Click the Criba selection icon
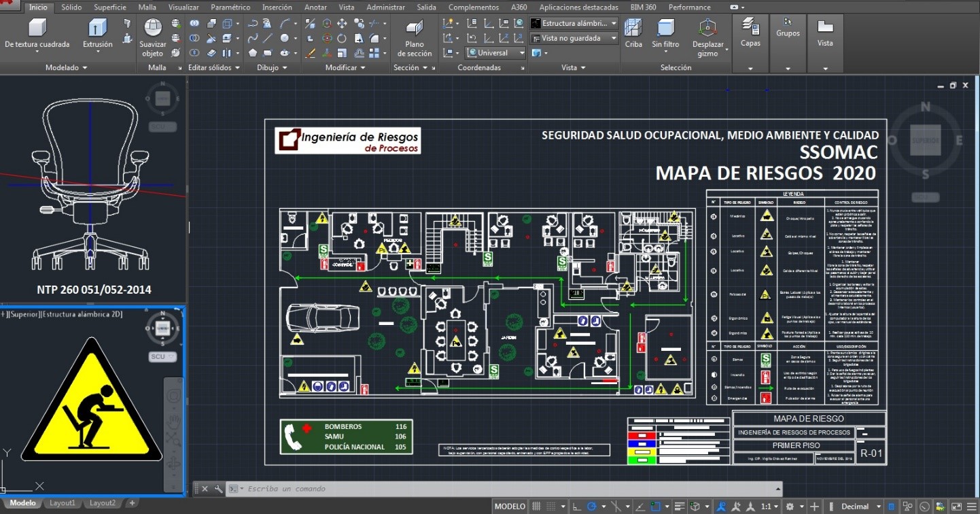 pos(633,32)
